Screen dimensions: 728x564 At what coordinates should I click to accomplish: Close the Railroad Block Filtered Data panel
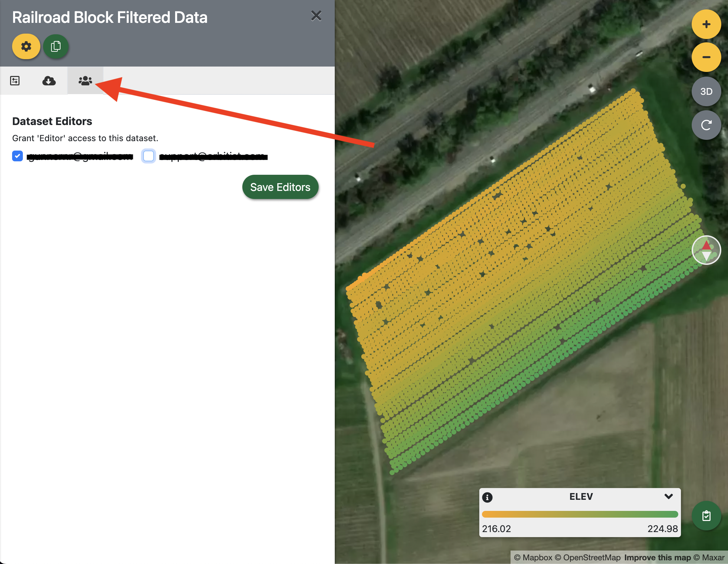click(x=316, y=16)
